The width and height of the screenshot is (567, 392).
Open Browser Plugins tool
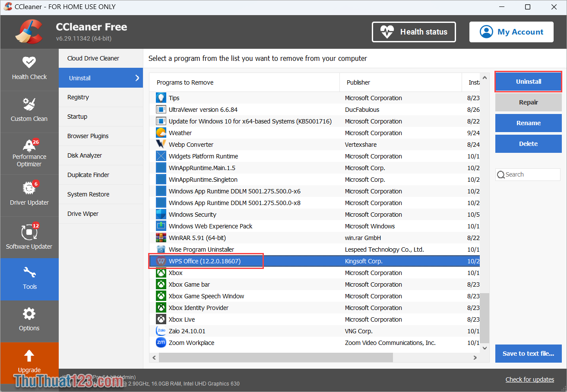pos(101,136)
